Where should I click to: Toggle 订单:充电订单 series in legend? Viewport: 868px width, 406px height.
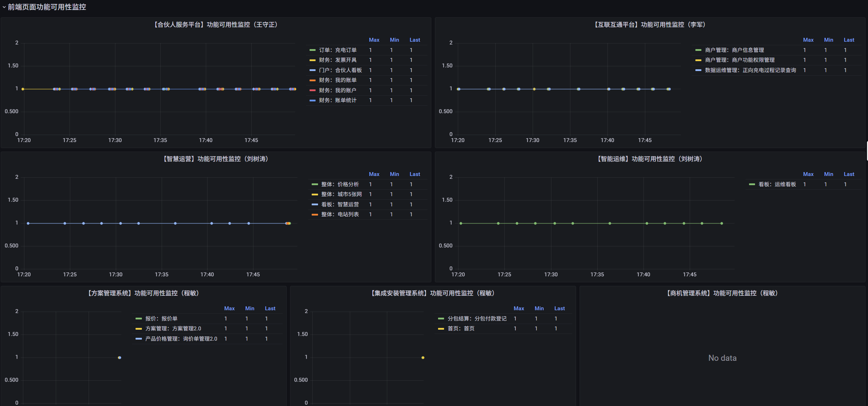click(x=337, y=50)
